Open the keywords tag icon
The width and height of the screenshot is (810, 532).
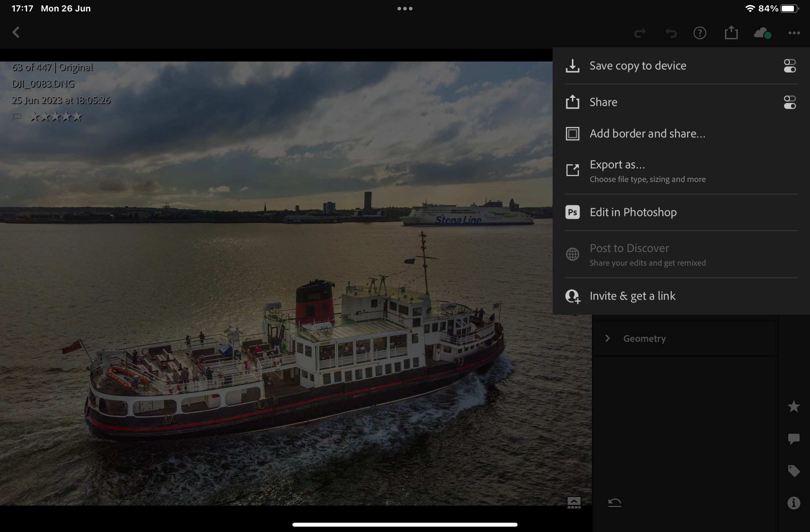[x=794, y=471]
